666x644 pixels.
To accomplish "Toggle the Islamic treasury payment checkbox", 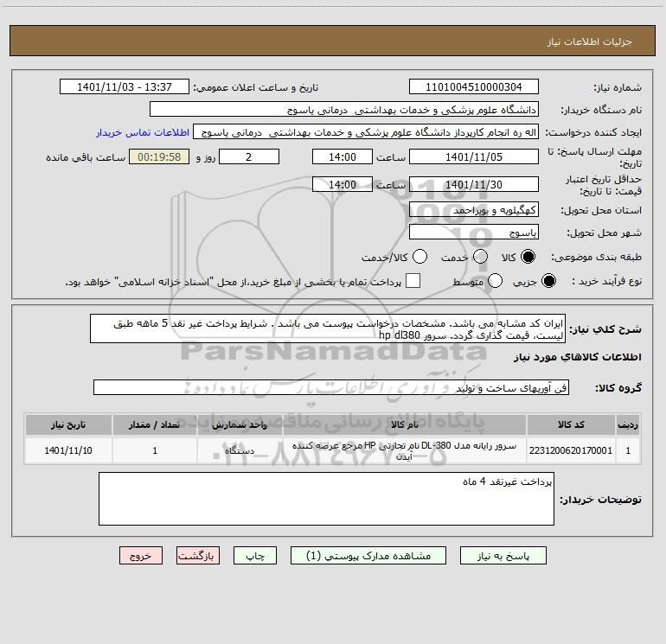I will 413,281.
